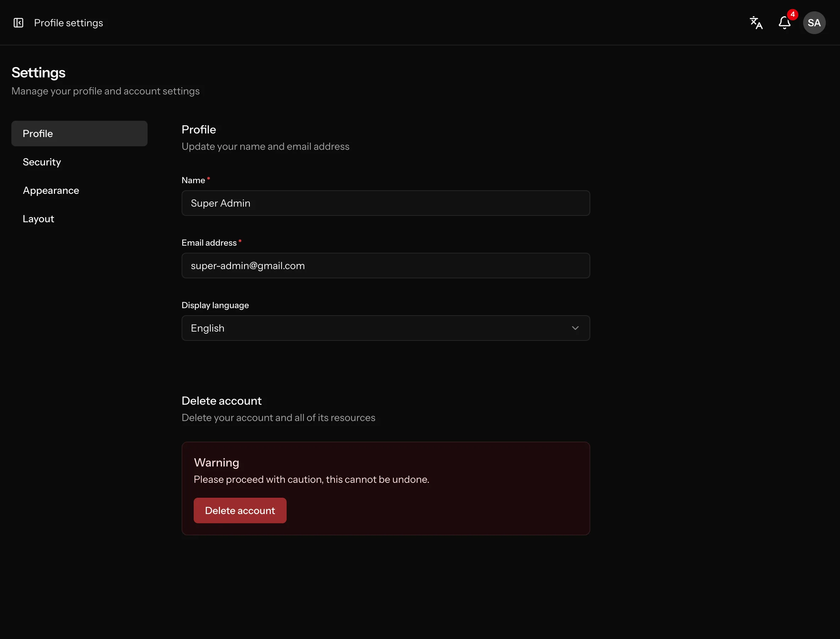Click the Settings page heading

pos(38,73)
